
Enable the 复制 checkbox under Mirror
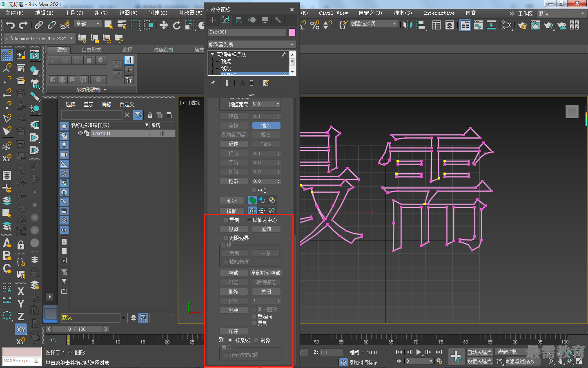click(x=226, y=220)
